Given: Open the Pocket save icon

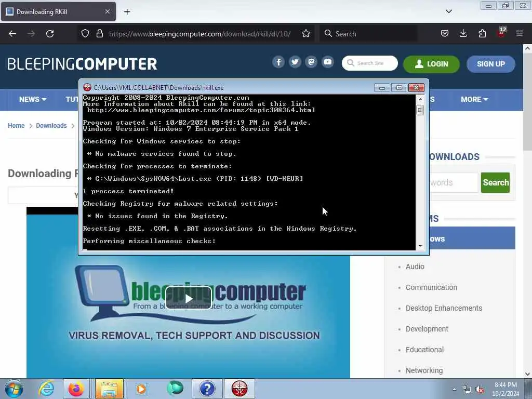Looking at the screenshot, I should [x=445, y=34].
